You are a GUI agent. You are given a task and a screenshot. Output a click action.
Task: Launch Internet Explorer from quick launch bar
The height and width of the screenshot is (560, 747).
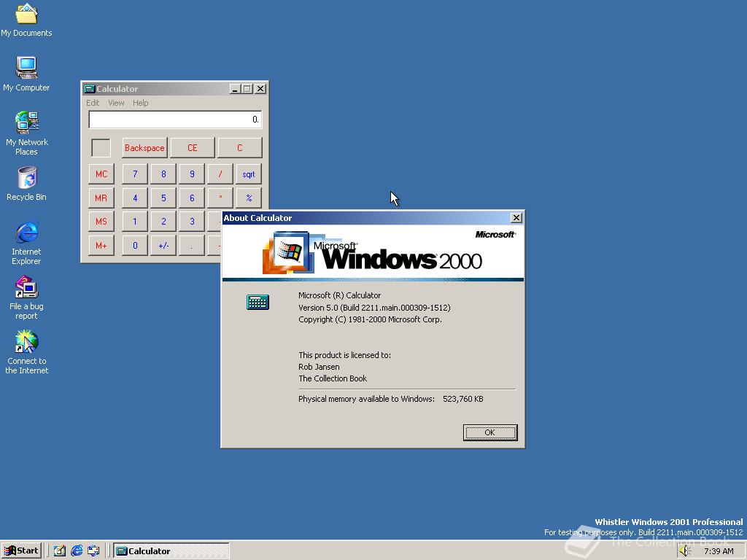point(77,551)
